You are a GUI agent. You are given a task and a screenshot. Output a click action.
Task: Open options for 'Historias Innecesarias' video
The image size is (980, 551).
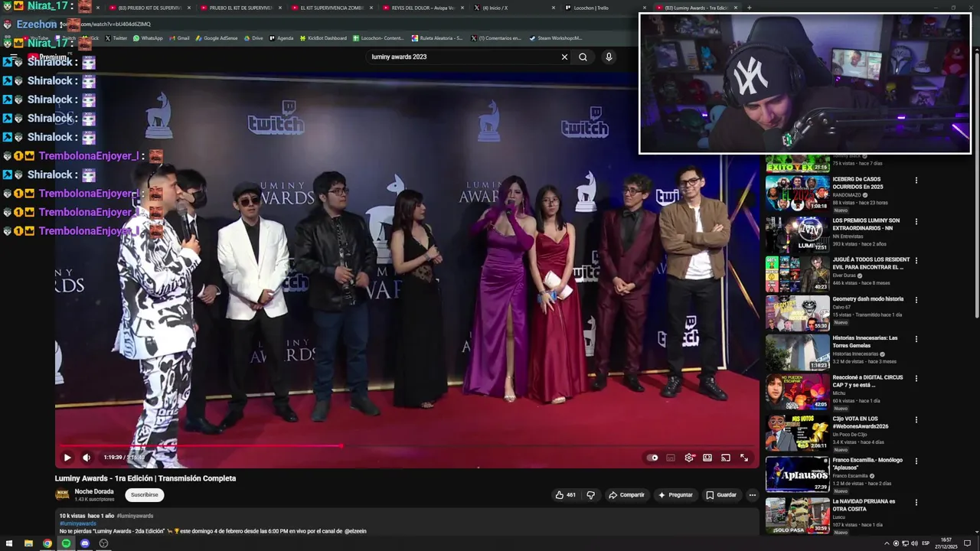pos(916,339)
